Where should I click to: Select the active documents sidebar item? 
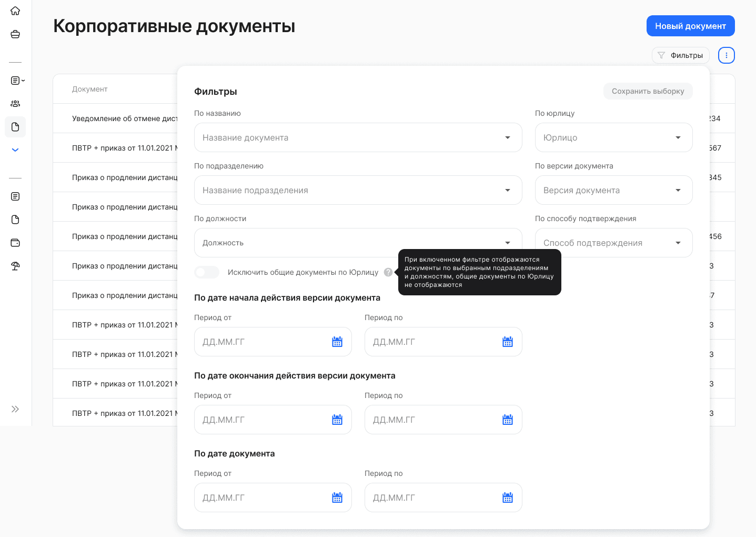(15, 127)
